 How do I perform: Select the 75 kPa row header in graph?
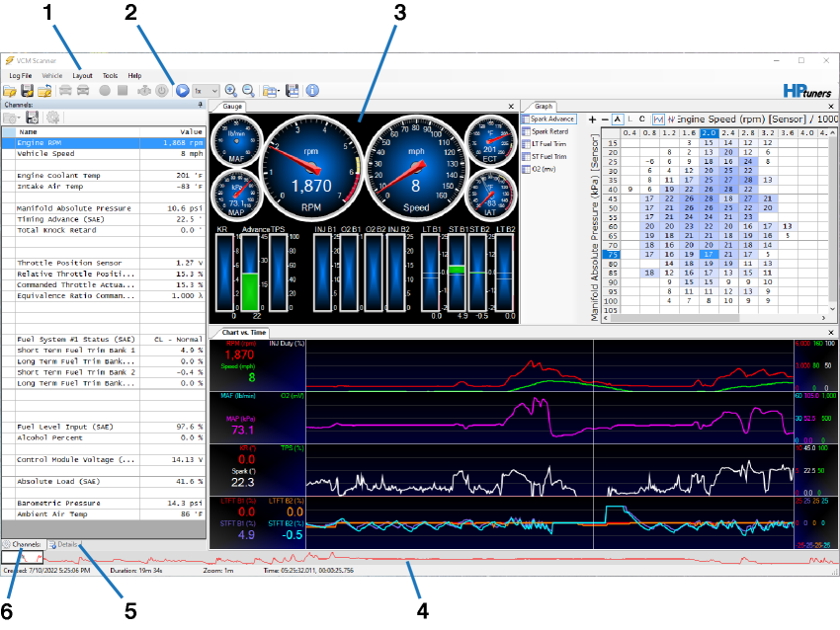(x=613, y=254)
